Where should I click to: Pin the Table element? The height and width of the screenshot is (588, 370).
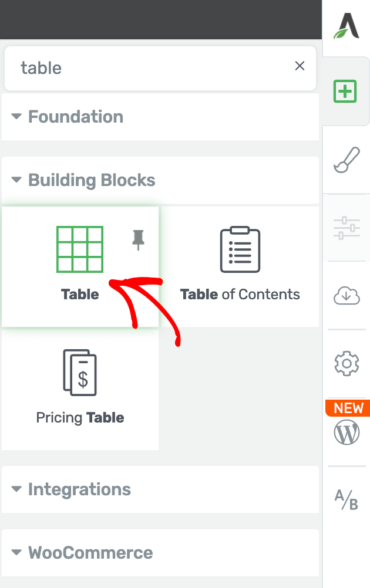click(138, 240)
